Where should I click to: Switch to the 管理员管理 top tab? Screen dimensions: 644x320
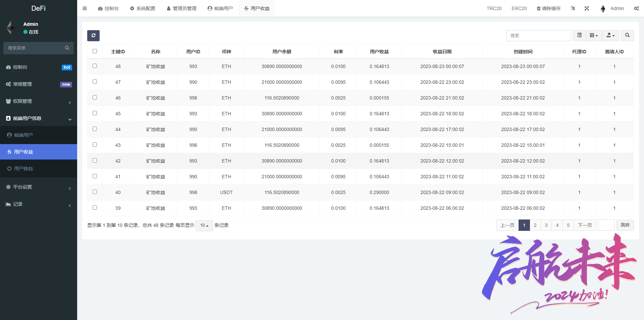[x=181, y=8]
